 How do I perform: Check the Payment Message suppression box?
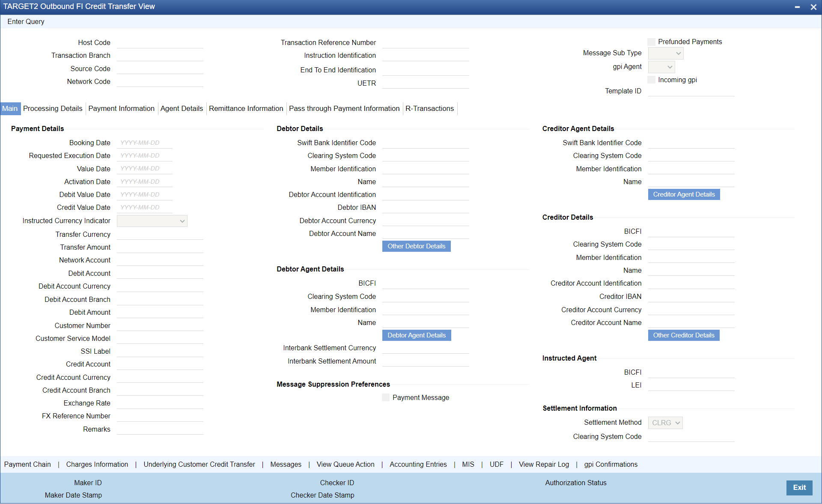[386, 398]
